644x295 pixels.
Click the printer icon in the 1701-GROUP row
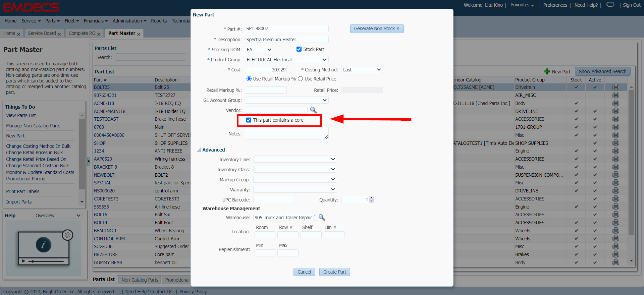tap(616, 127)
